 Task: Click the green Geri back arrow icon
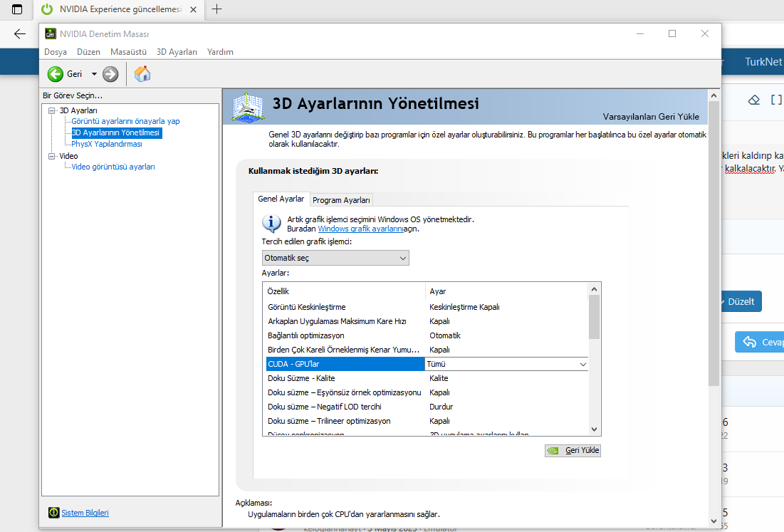coord(55,74)
